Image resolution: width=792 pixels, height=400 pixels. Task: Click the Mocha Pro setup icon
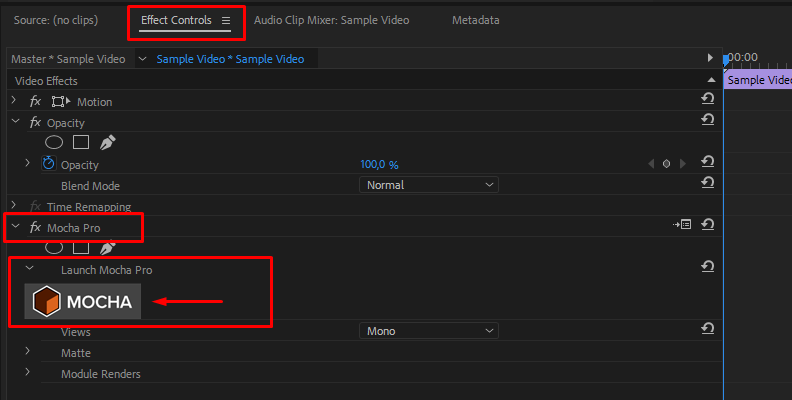click(x=682, y=224)
